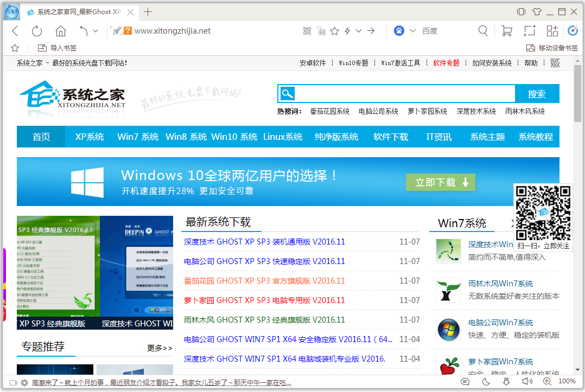
Task: Open the QR code scan login icon in toolbar
Action: [308, 31]
